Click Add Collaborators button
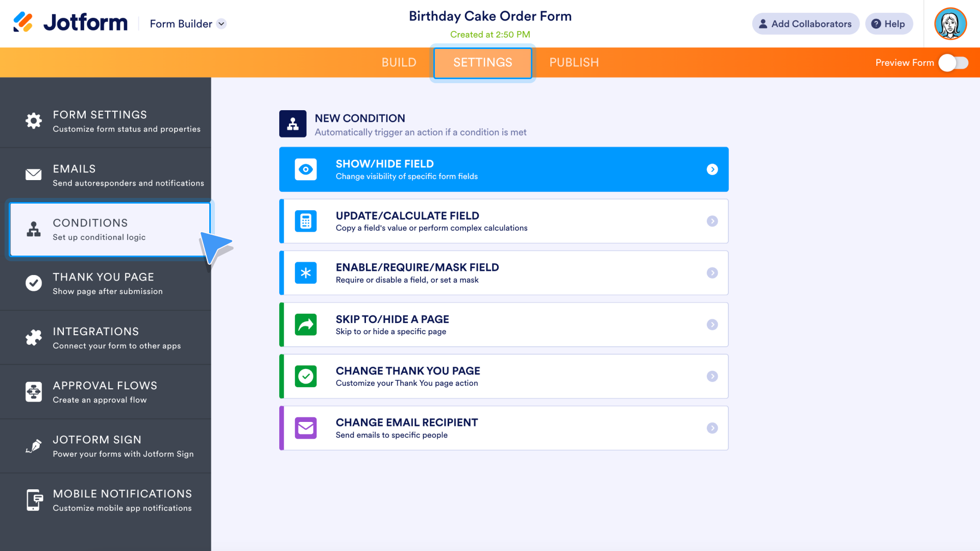Screen dimensions: 980x551 [x=804, y=23]
